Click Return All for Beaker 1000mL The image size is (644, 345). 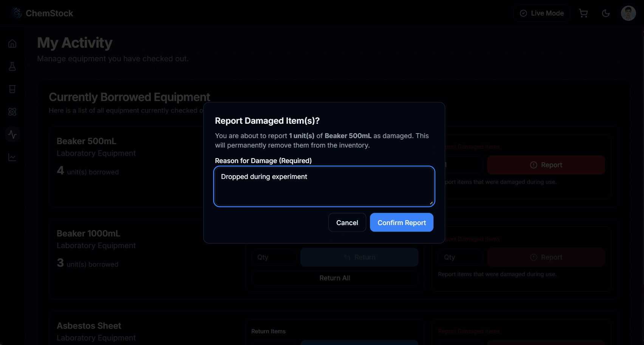335,278
